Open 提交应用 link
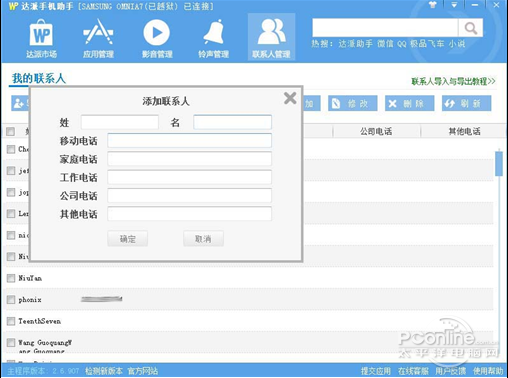 click(x=376, y=371)
